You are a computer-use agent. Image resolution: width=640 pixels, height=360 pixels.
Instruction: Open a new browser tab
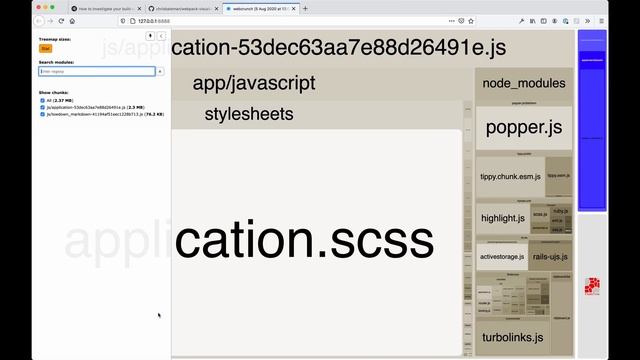click(x=305, y=8)
